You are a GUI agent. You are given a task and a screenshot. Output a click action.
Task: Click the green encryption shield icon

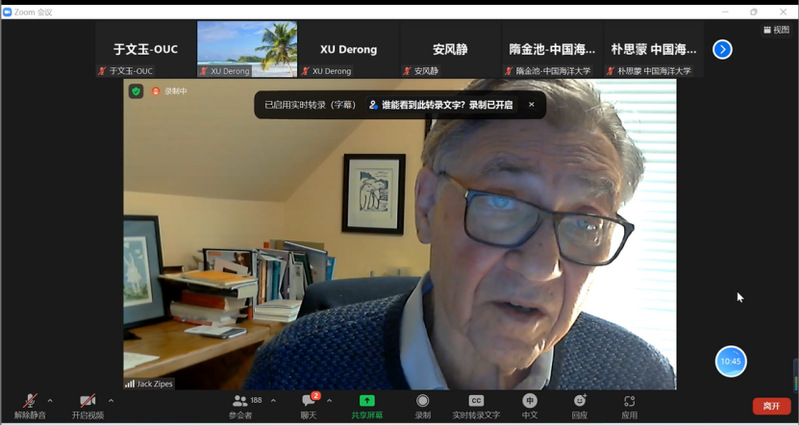136,91
